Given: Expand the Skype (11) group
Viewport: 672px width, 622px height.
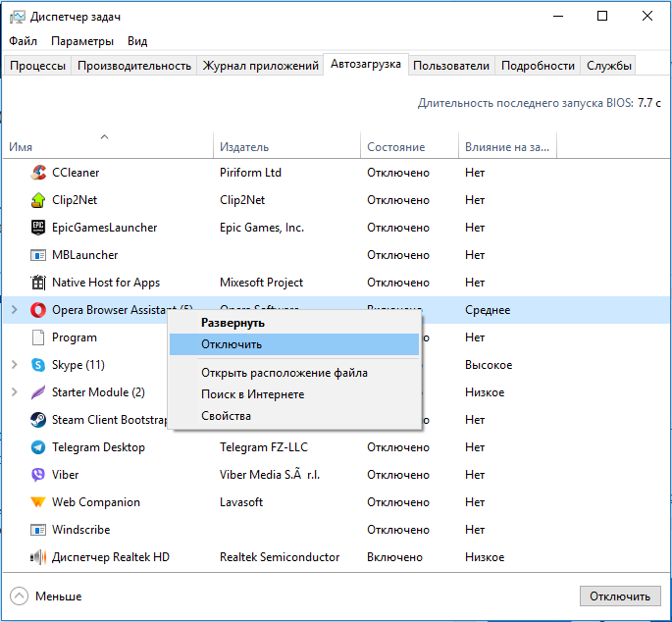Looking at the screenshot, I should [14, 364].
